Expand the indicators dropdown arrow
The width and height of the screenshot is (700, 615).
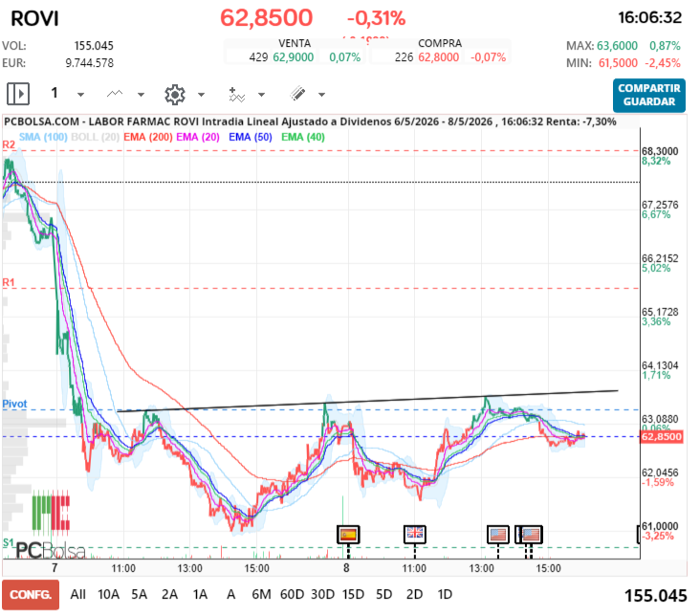click(262, 95)
